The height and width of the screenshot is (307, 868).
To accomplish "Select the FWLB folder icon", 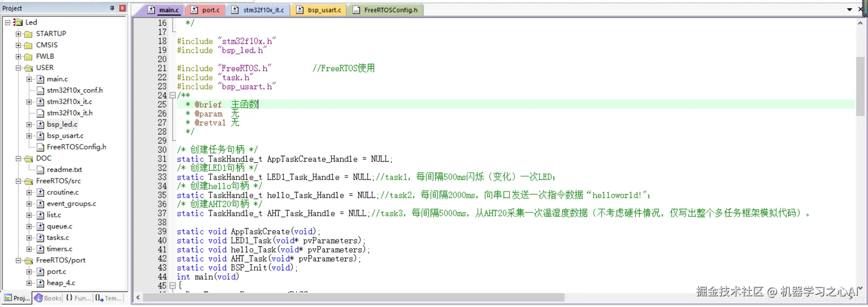I will [28, 57].
